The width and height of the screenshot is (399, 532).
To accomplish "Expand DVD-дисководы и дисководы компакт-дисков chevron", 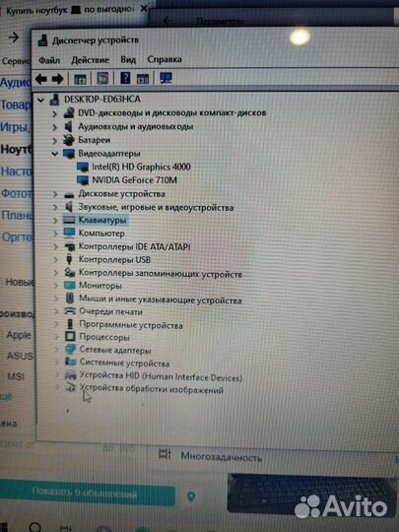I will (54, 113).
